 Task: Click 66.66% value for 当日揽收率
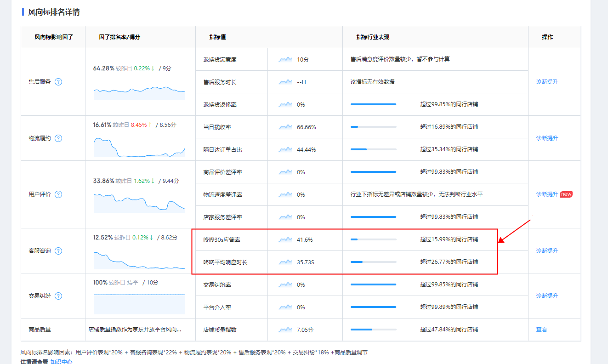tap(307, 127)
